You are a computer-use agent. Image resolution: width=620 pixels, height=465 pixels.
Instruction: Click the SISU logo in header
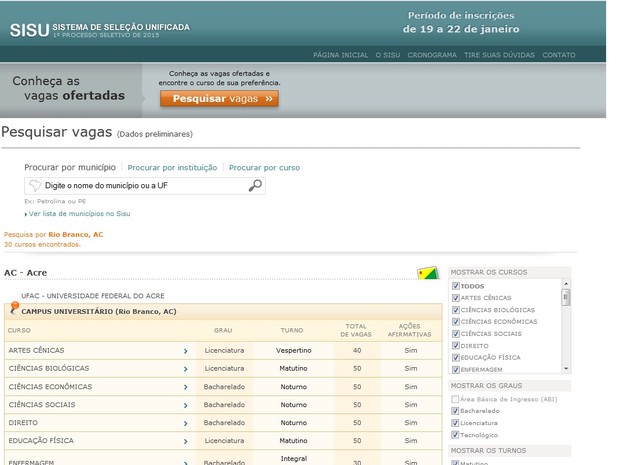pos(28,29)
